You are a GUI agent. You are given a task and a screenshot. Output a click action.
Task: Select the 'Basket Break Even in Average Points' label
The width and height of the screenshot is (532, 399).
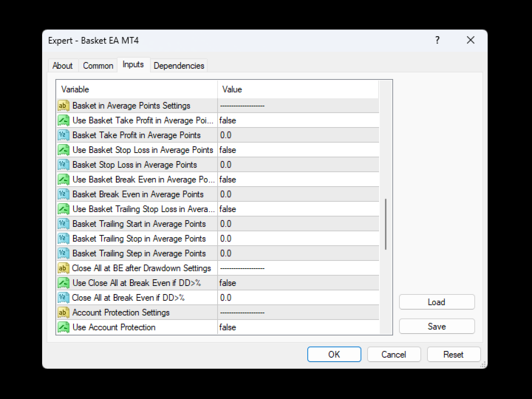[138, 194]
